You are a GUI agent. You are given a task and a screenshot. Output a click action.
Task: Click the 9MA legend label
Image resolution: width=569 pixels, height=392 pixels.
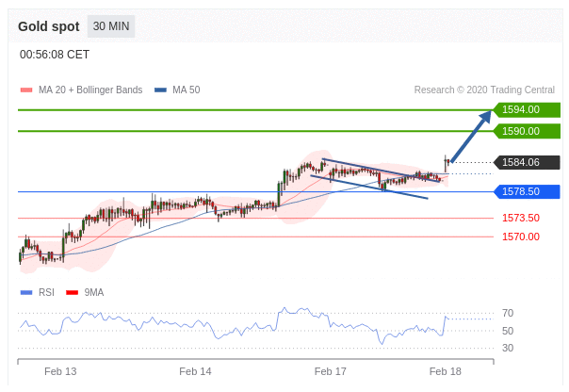tap(94, 292)
